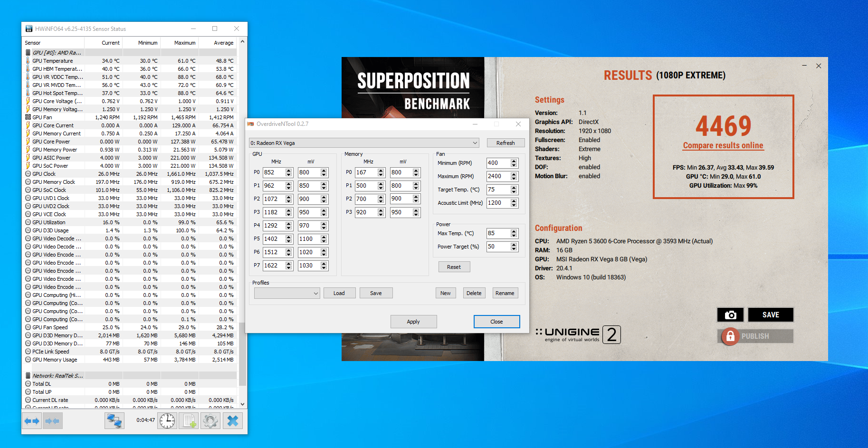The height and width of the screenshot is (448, 868).
Task: Select the "GPU Clock" sensor row
Action: coord(130,174)
